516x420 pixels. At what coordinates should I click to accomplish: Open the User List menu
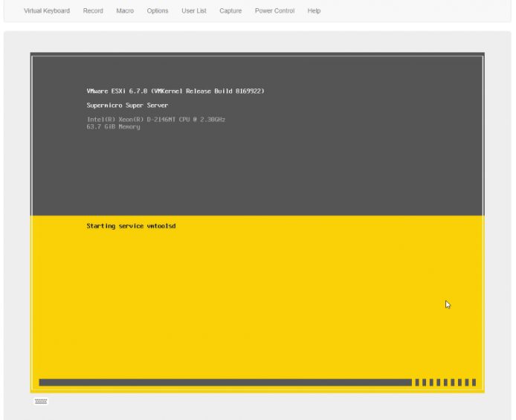[194, 11]
